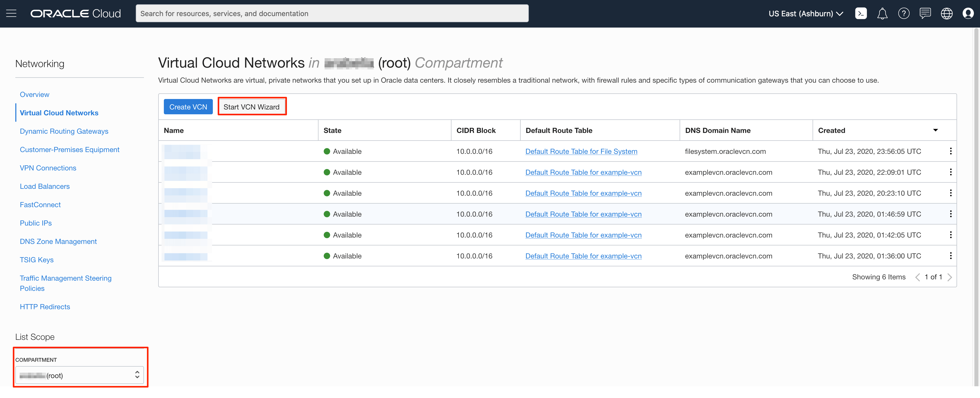
Task: Open the user profile avatar menu
Action: [x=968, y=13]
